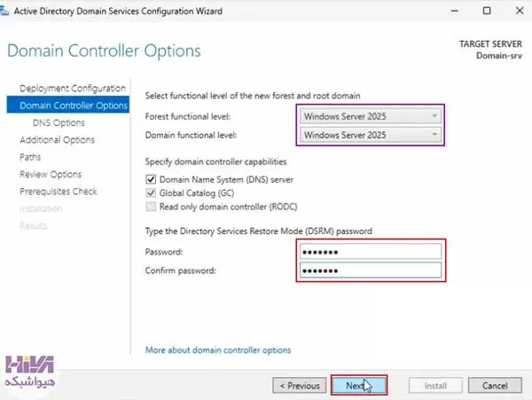Click the Previous button

[300, 386]
